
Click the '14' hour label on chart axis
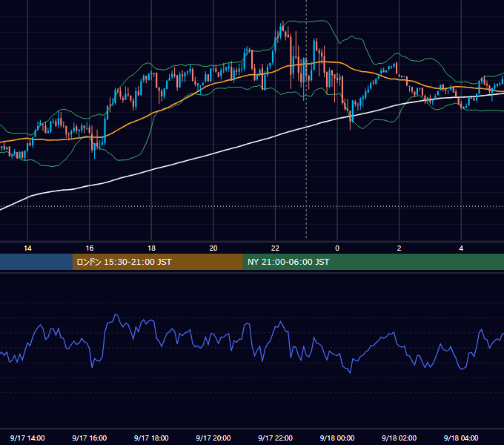(27, 248)
